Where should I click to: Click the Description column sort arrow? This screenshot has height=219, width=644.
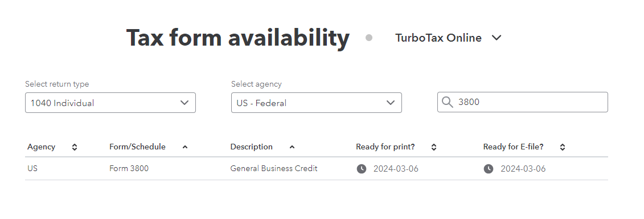(x=292, y=147)
